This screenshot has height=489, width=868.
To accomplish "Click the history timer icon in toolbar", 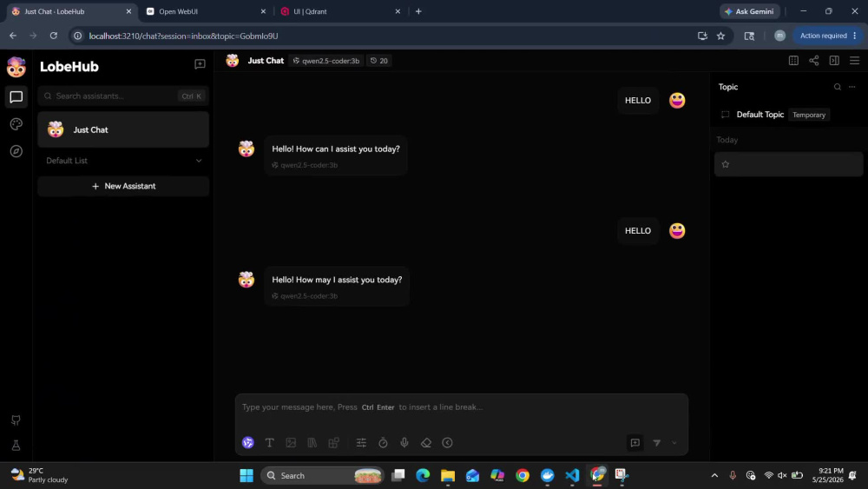I will [383, 442].
